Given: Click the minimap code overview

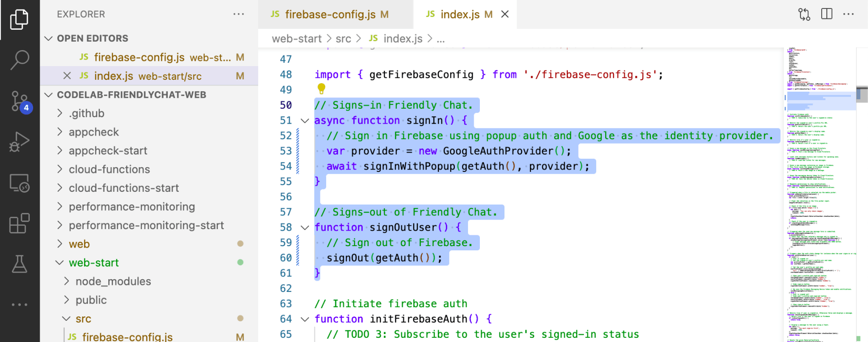Looking at the screenshot, I should point(820,189).
